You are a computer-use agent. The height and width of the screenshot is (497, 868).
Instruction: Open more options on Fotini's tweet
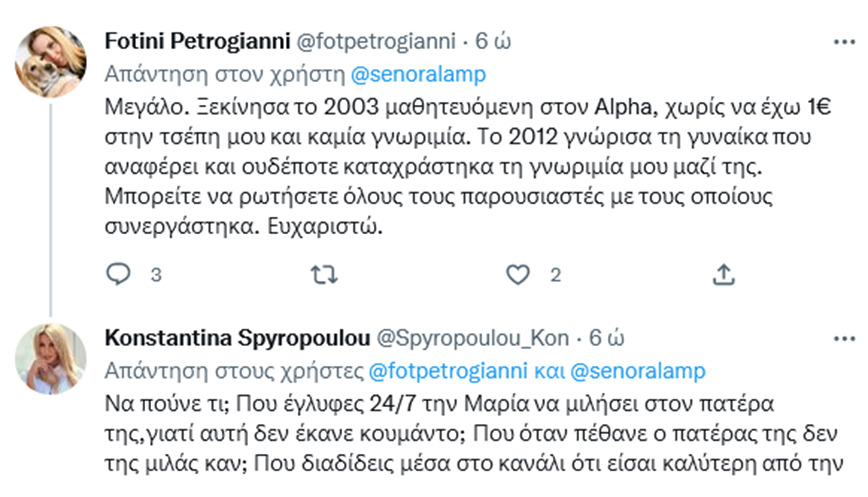(x=842, y=43)
